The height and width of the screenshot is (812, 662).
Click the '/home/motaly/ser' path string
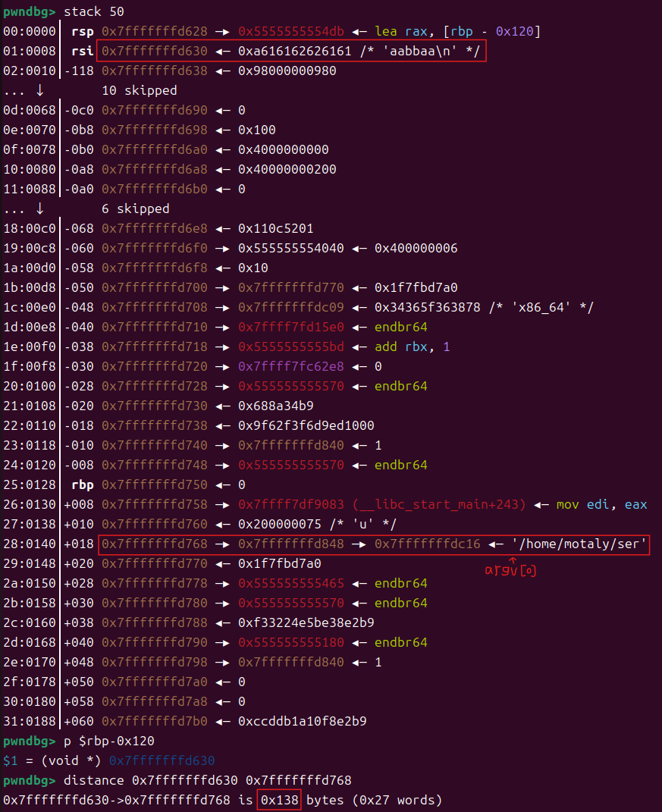tap(579, 544)
